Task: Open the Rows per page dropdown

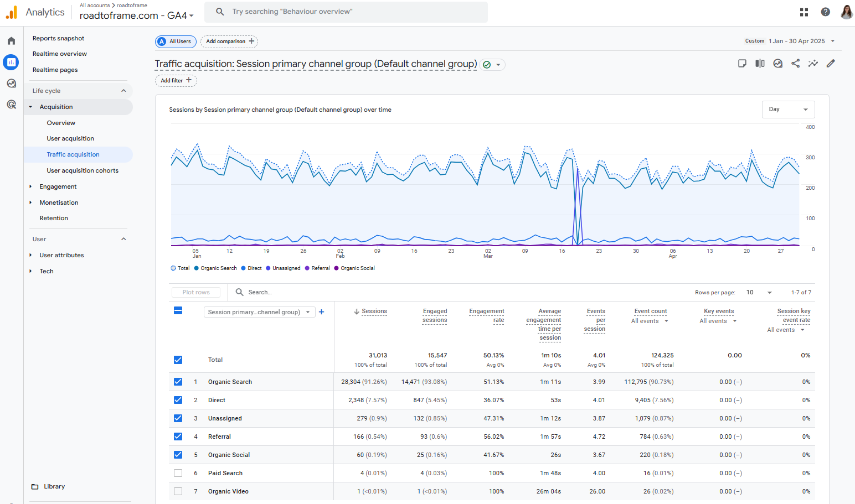Action: 759,293
